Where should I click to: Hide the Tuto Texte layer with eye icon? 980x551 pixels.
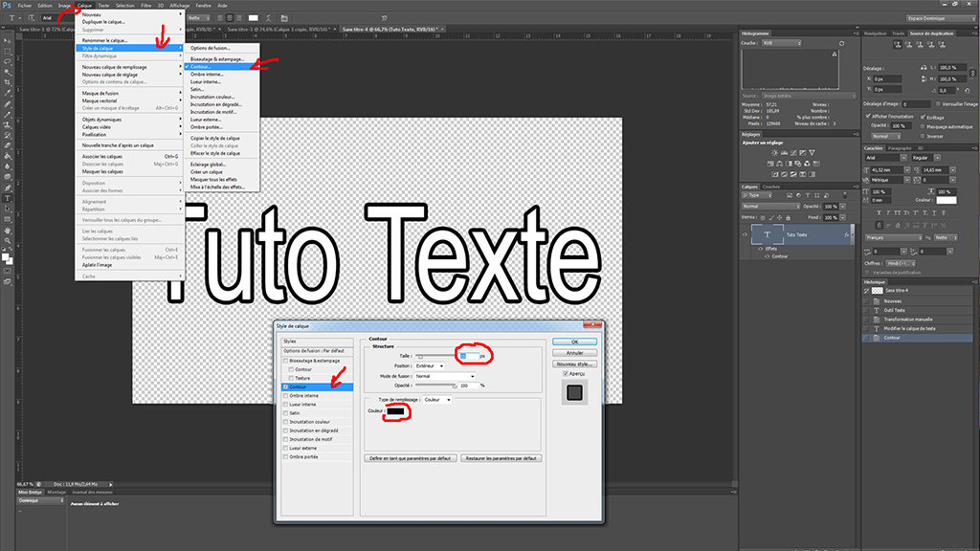click(745, 234)
